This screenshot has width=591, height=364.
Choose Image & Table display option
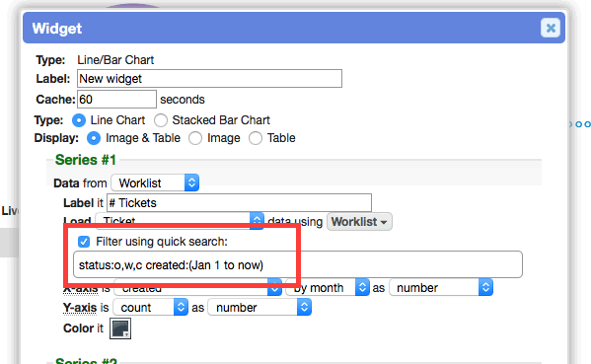point(94,138)
